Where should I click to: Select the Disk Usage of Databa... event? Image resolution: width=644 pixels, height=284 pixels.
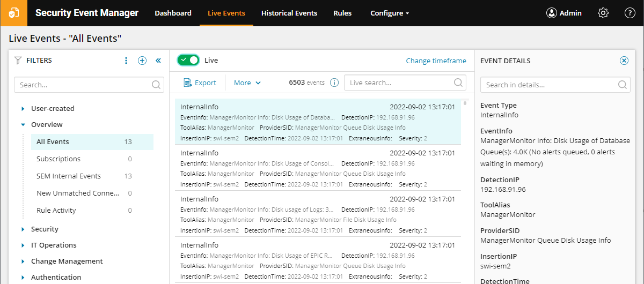tap(318, 122)
